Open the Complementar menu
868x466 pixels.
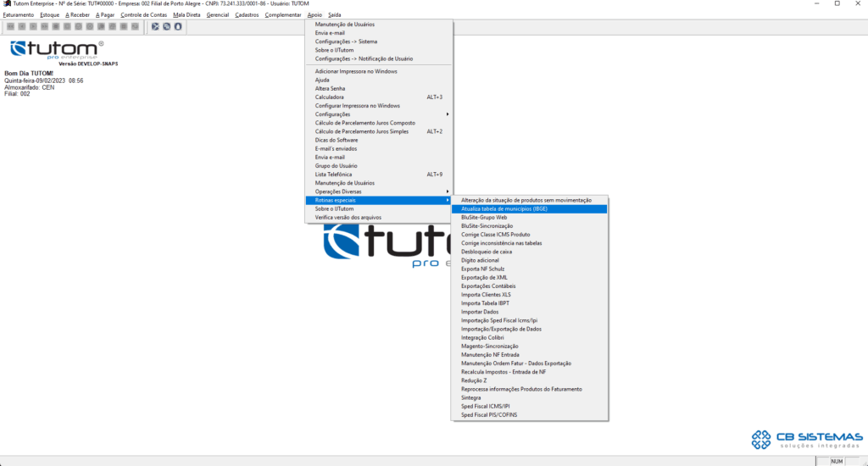283,15
